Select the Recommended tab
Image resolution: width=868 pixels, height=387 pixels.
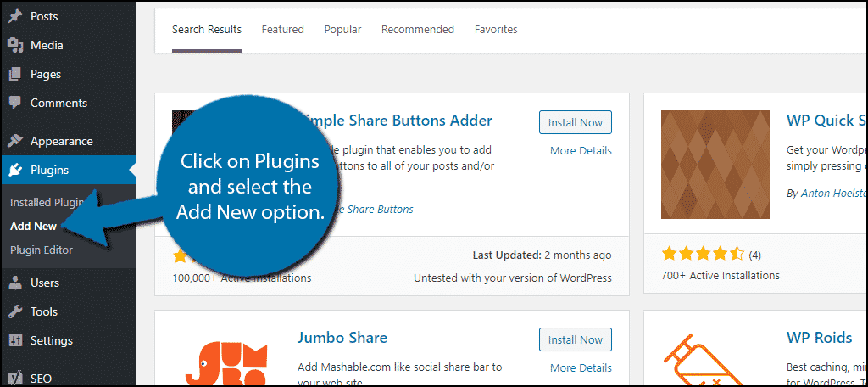tap(418, 30)
